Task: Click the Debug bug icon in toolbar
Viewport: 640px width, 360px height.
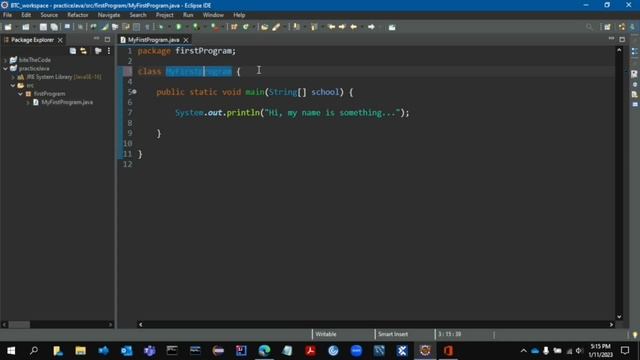Action: pyautogui.click(x=161, y=27)
